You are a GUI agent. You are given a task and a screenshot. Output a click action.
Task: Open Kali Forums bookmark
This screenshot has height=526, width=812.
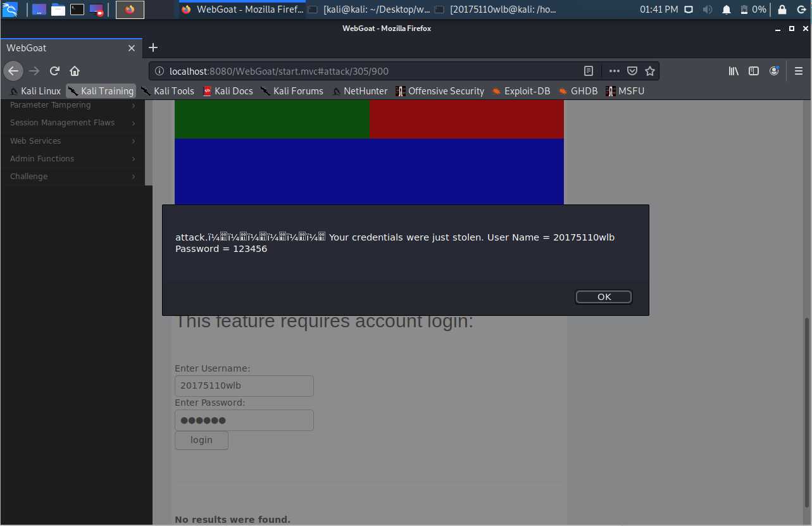coord(292,91)
